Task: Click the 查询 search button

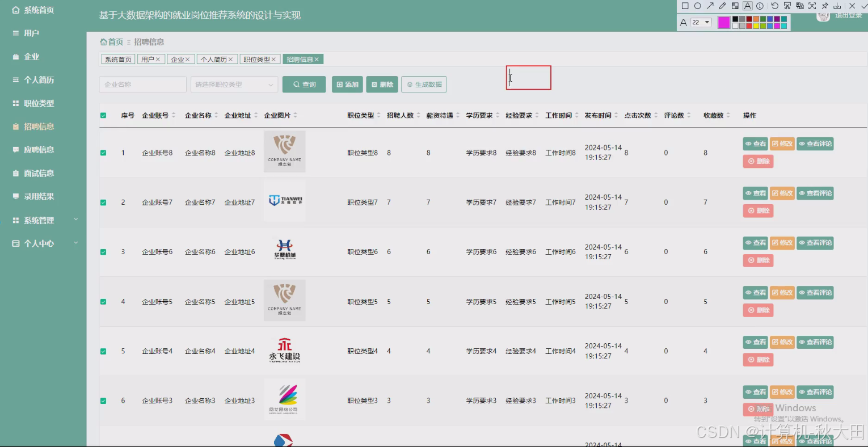Action: [304, 85]
